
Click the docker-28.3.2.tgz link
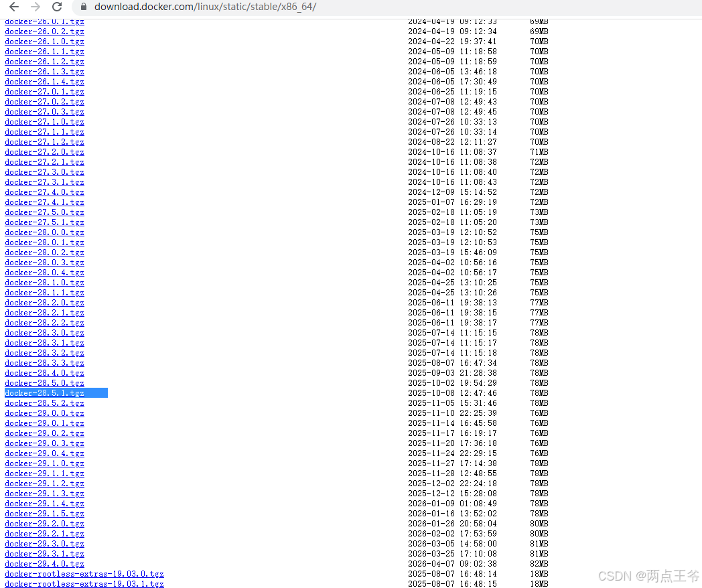(44, 353)
